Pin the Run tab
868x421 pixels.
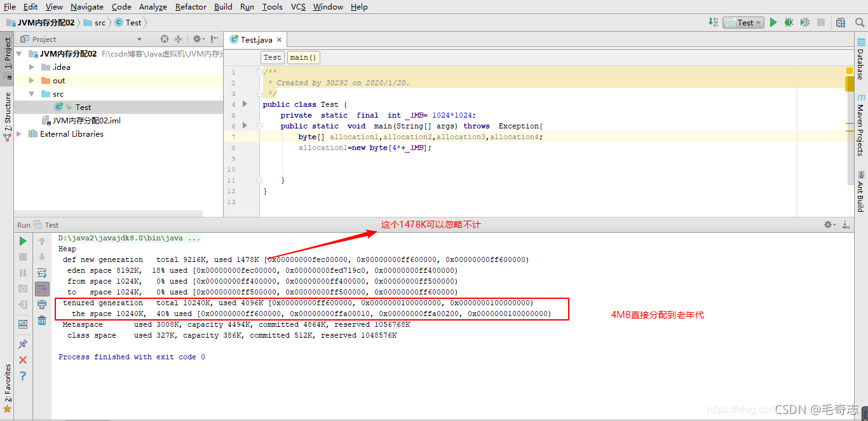(x=23, y=344)
